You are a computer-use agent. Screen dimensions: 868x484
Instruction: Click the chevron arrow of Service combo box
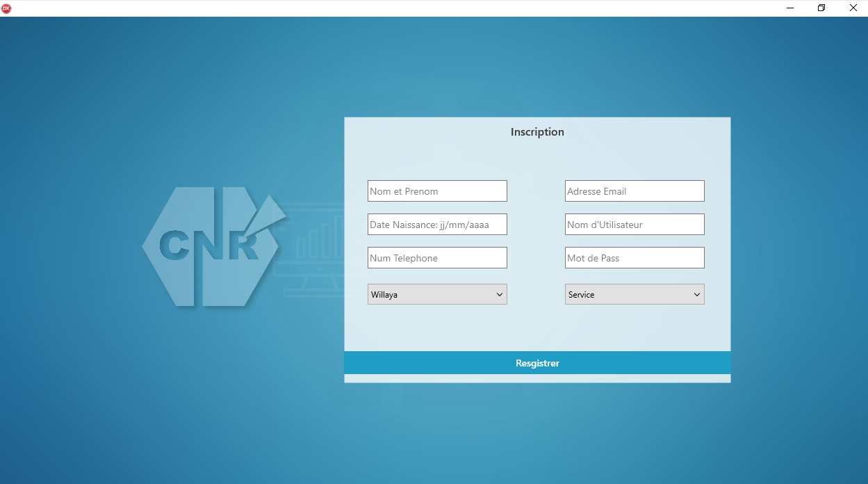(696, 294)
